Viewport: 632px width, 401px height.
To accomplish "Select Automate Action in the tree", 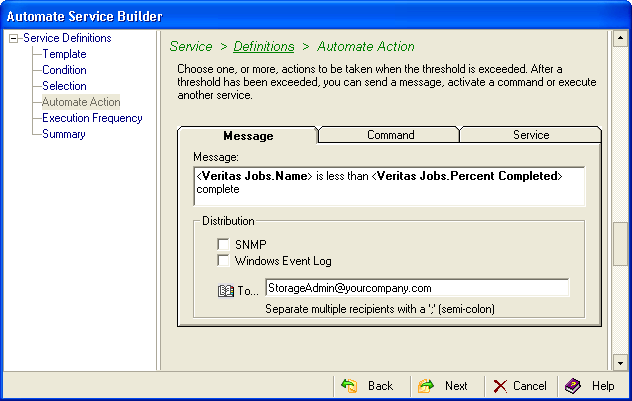I will (81, 102).
